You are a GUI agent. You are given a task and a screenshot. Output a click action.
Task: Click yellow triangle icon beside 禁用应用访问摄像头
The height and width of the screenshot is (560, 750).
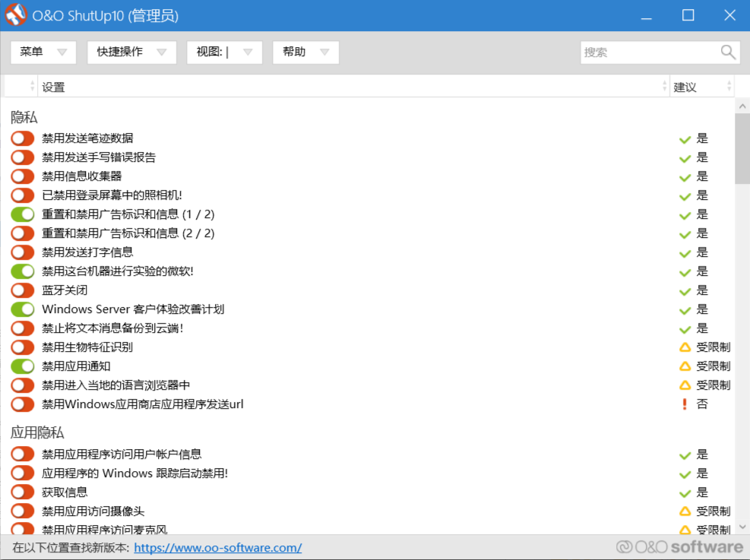pos(685,511)
